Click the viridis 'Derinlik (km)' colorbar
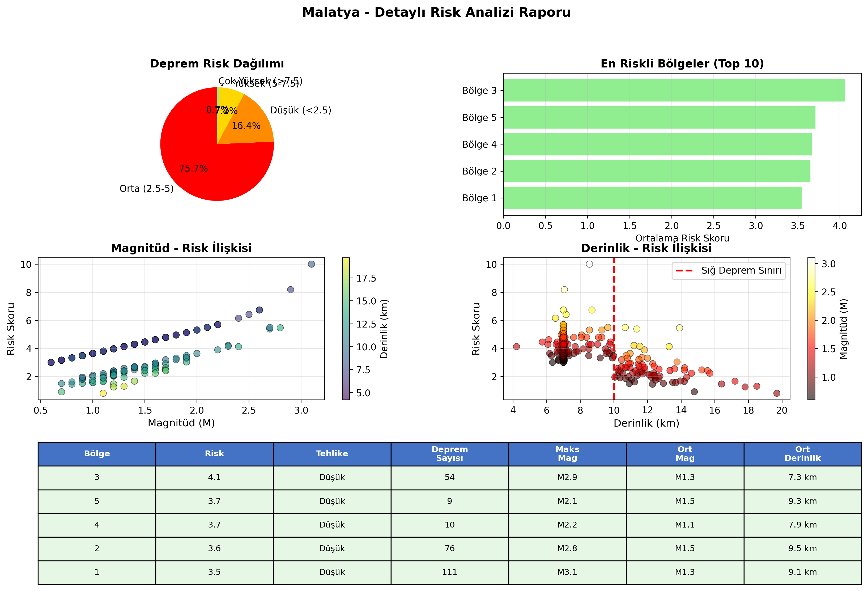The width and height of the screenshot is (868, 591). click(x=346, y=329)
